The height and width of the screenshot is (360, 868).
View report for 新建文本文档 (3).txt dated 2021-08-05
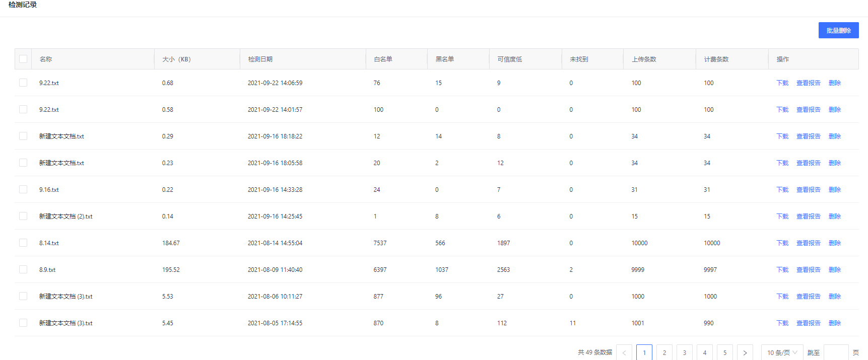pyautogui.click(x=809, y=323)
